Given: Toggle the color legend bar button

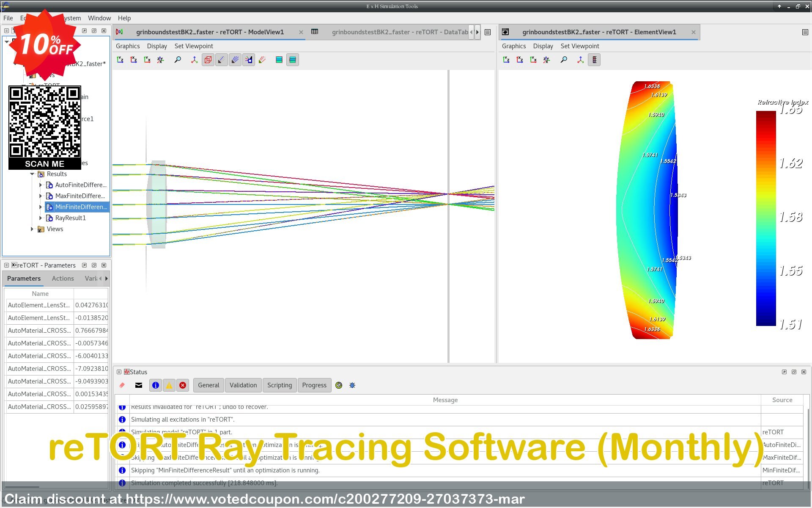Looking at the screenshot, I should coord(594,60).
